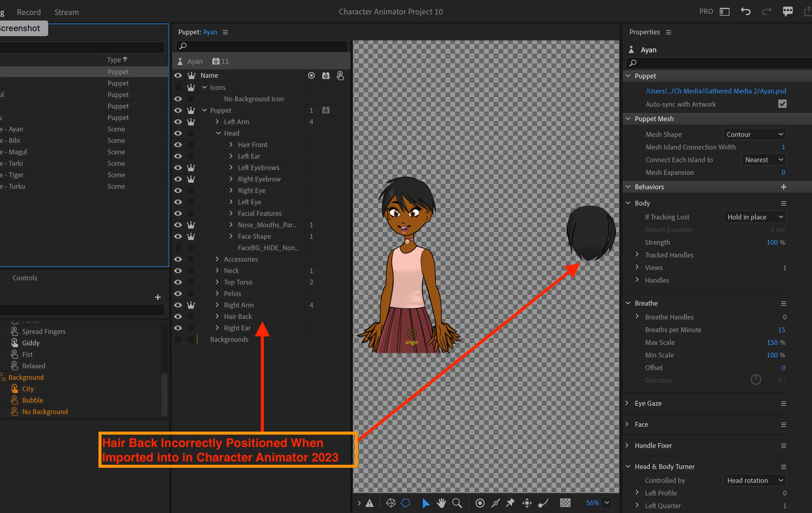Select the Zoom magnifier tool
The image size is (812, 513).
[x=457, y=503]
